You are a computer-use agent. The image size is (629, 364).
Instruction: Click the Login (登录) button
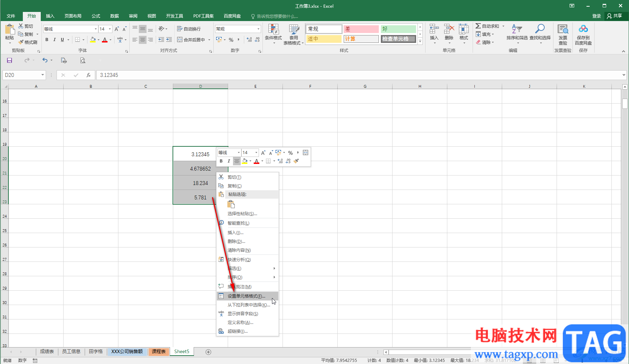coord(596,16)
